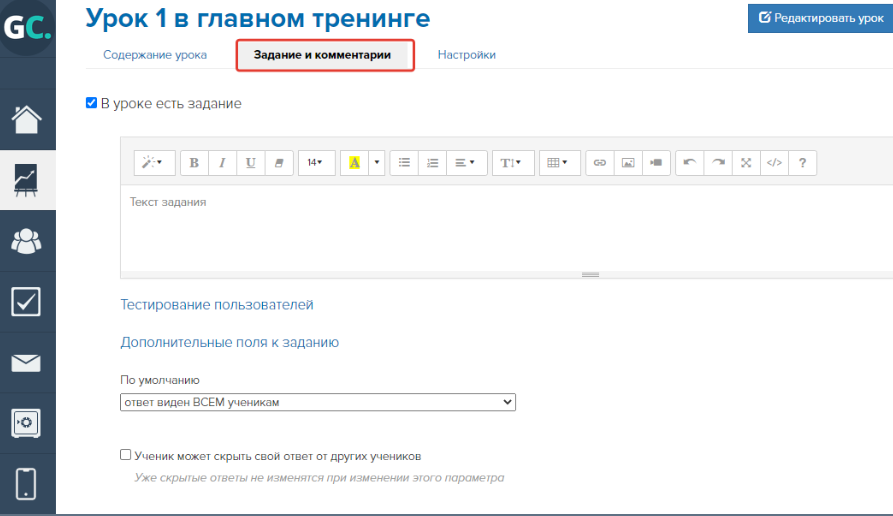The width and height of the screenshot is (893, 516).
Task: Open the line height T dropdown
Action: click(513, 163)
